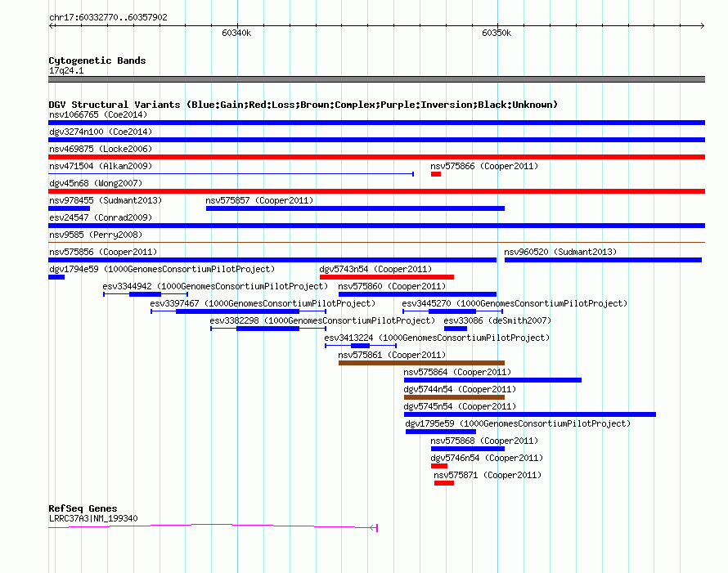This screenshot has height=573, width=728.
Task: Click the nsv575868 blue gain bar
Action: click(x=468, y=449)
